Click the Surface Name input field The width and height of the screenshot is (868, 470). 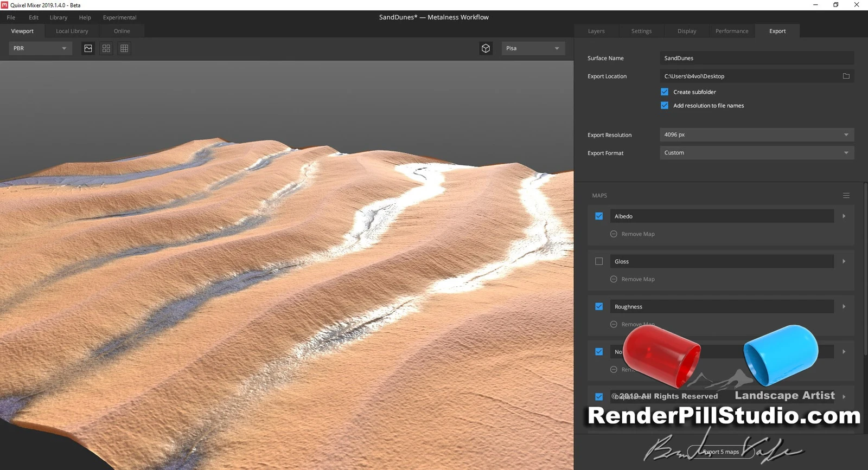[757, 58]
